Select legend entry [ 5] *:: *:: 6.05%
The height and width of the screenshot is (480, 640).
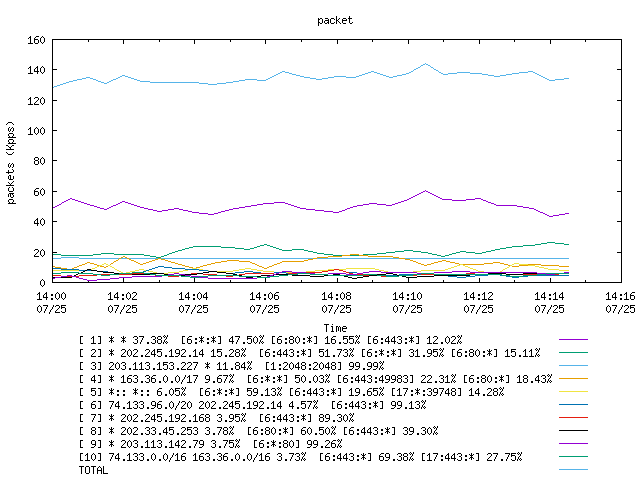[x=147, y=392]
